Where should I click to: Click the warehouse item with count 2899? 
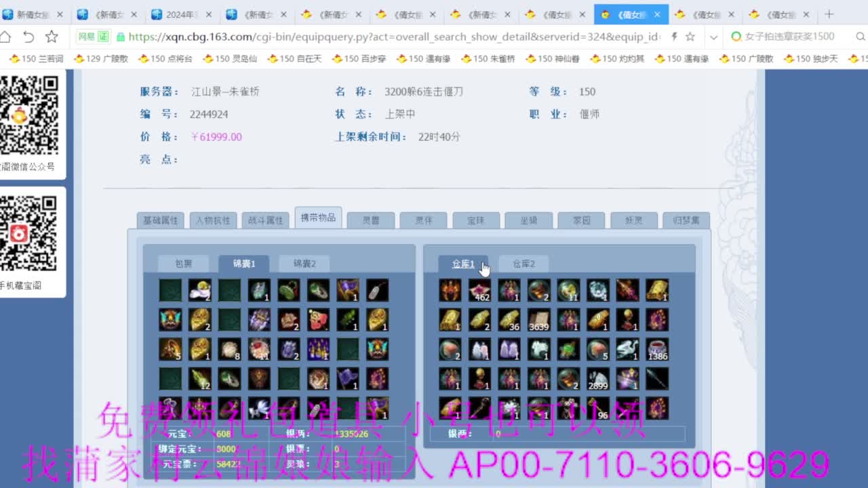pyautogui.click(x=598, y=379)
